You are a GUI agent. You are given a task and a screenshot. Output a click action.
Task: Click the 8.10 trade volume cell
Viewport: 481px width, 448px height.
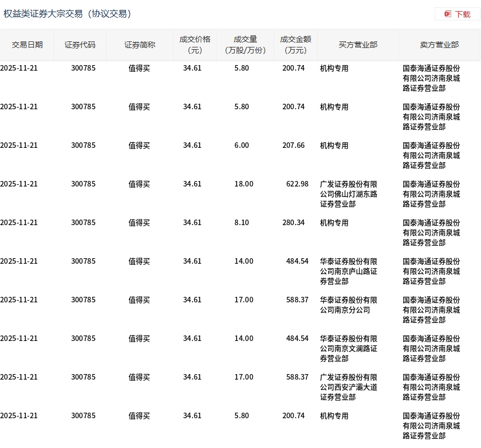(x=242, y=223)
